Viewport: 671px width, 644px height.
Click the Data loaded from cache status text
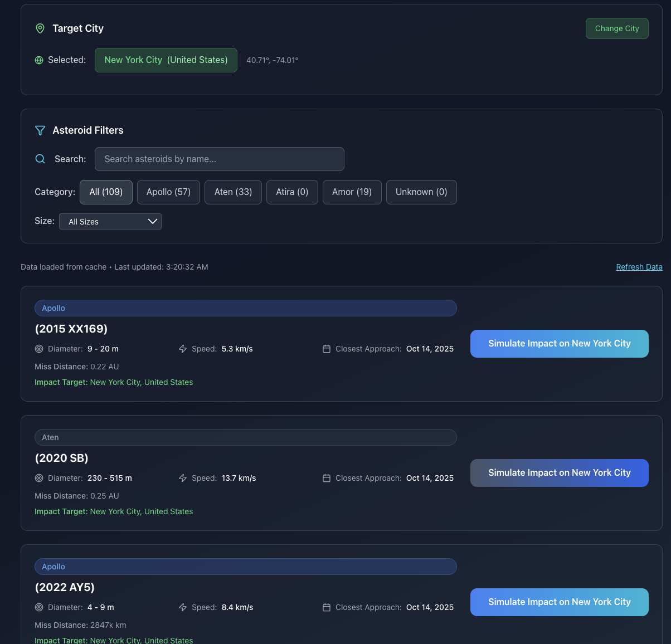[x=114, y=267]
